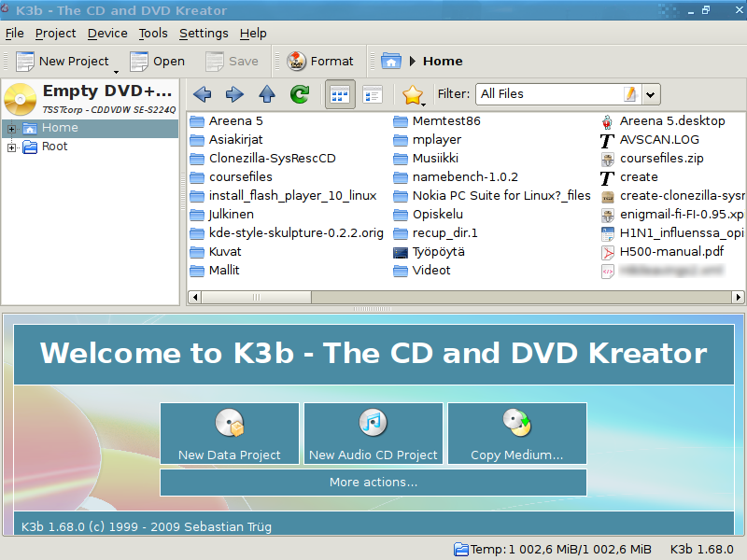Viewport: 747px width, 560px height.
Task: Select the file named create
Action: click(629, 176)
